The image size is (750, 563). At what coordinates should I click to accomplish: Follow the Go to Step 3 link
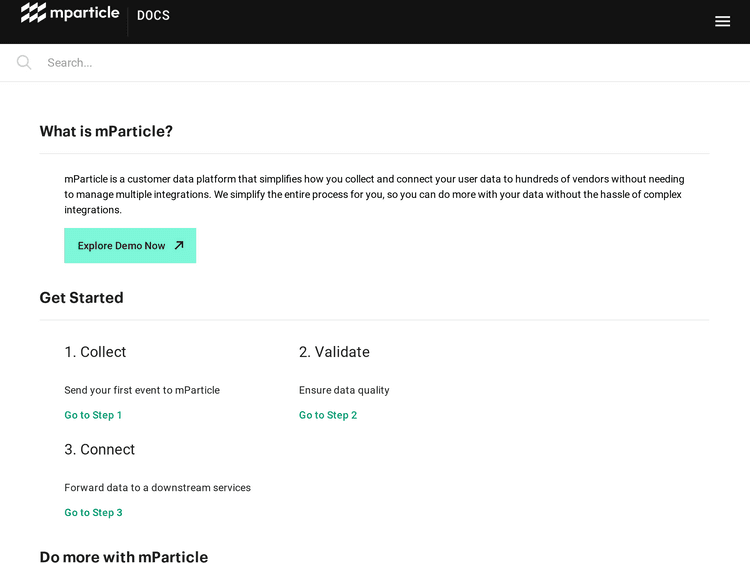(93, 513)
